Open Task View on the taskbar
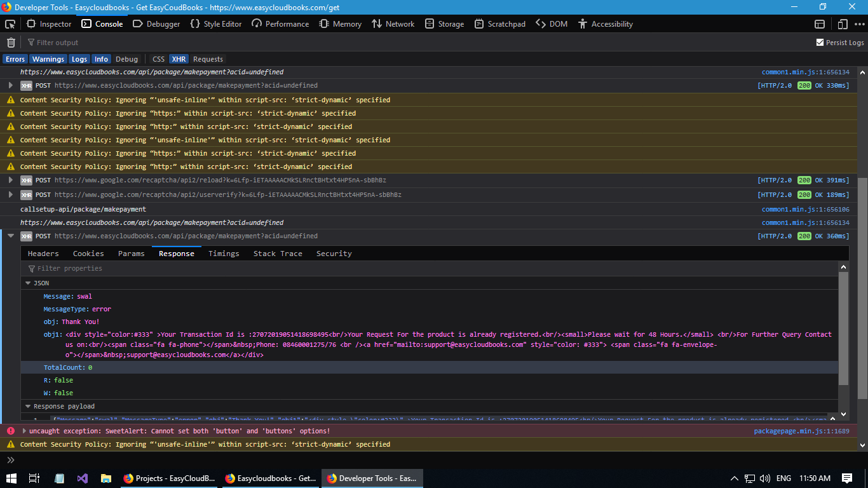 pyautogui.click(x=34, y=478)
